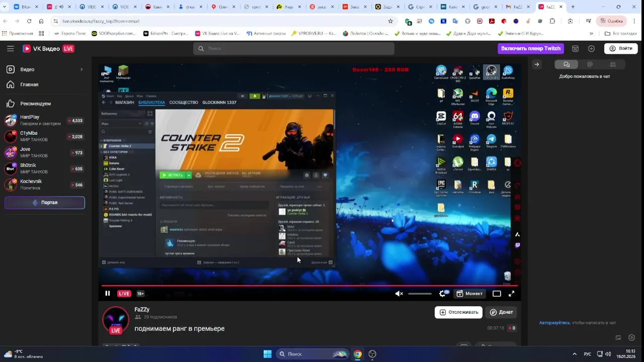Screen dimensions: 644x362
Task: Open Все закладки folder
Action: pos(620,34)
